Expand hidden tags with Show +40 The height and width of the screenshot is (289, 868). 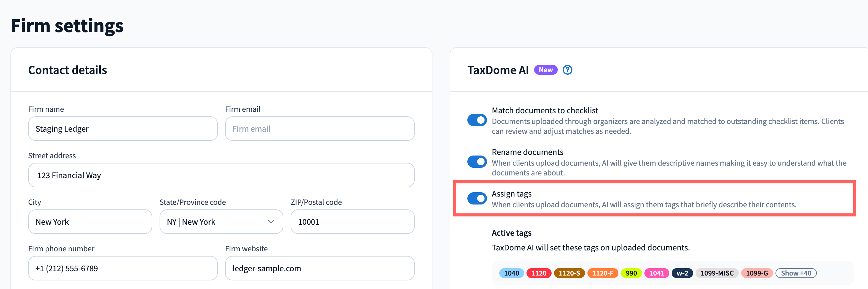[x=795, y=273]
